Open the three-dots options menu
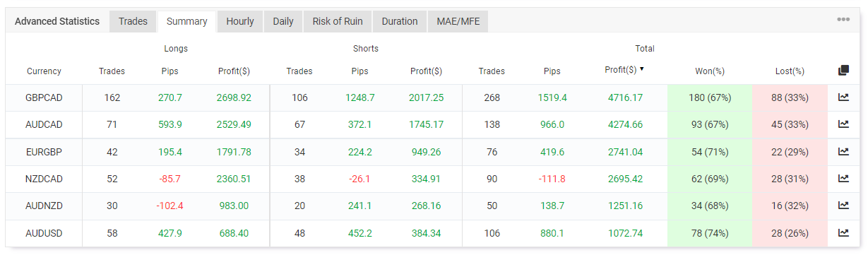Viewport: 868px width, 255px height. pyautogui.click(x=843, y=20)
